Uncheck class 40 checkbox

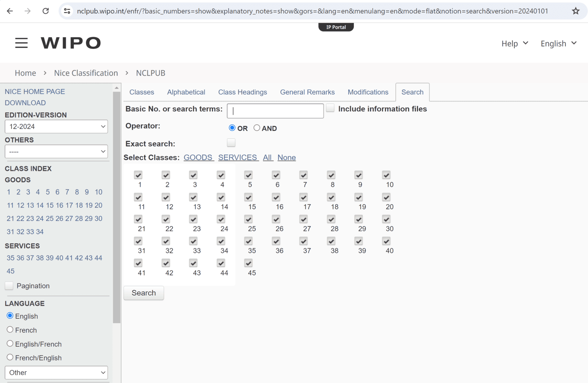pyautogui.click(x=386, y=241)
